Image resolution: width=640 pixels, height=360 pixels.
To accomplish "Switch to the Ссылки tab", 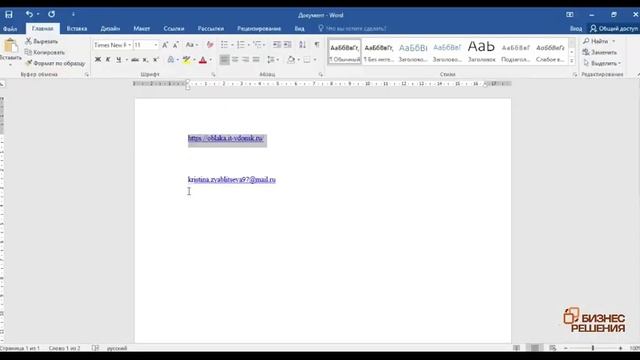I will click(x=174, y=29).
